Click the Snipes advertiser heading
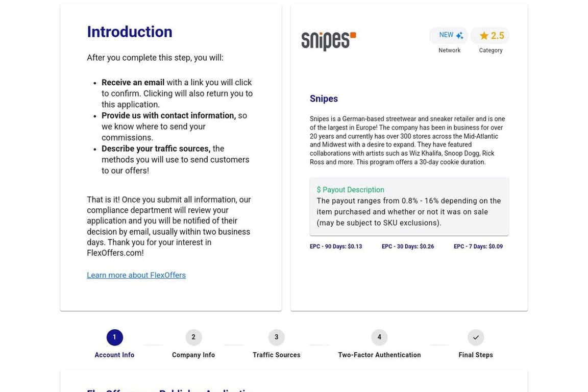The height and width of the screenshot is (392, 588). 324,99
